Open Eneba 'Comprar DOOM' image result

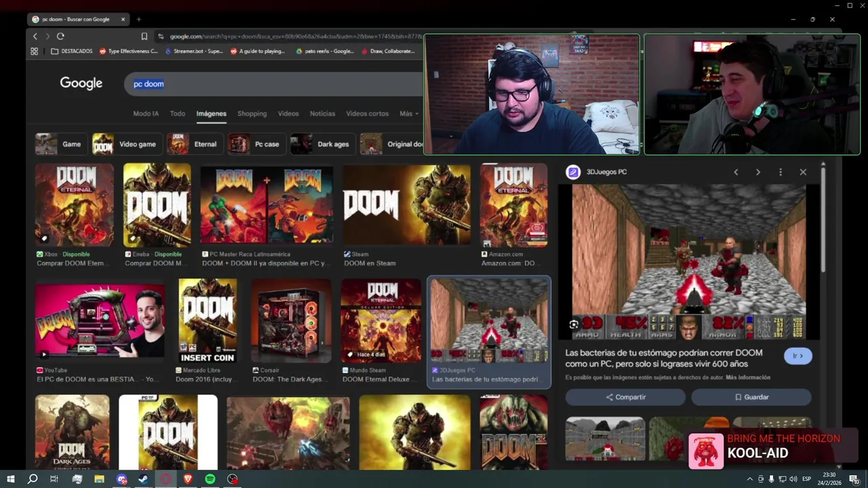(157, 205)
